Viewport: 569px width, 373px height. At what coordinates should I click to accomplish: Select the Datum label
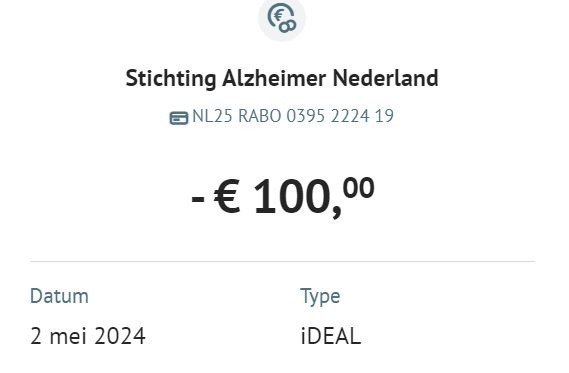[59, 296]
